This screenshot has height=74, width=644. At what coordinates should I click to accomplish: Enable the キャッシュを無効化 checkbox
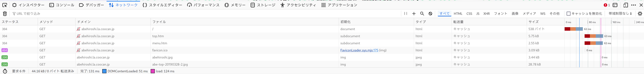(x=569, y=13)
